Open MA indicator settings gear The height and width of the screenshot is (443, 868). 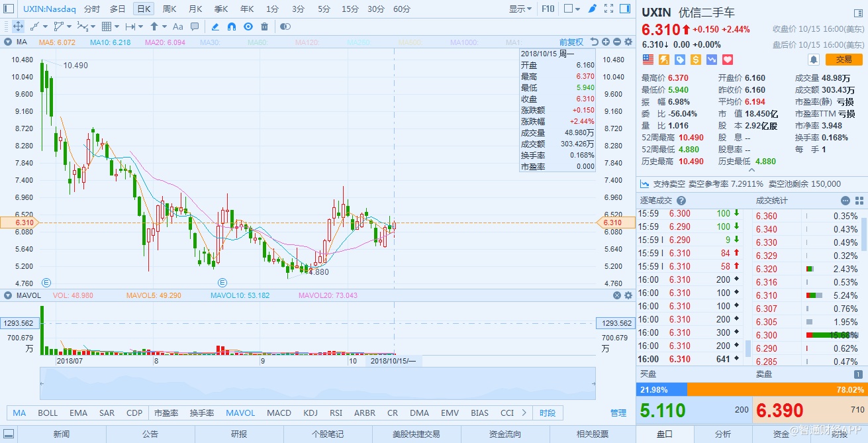pos(628,42)
